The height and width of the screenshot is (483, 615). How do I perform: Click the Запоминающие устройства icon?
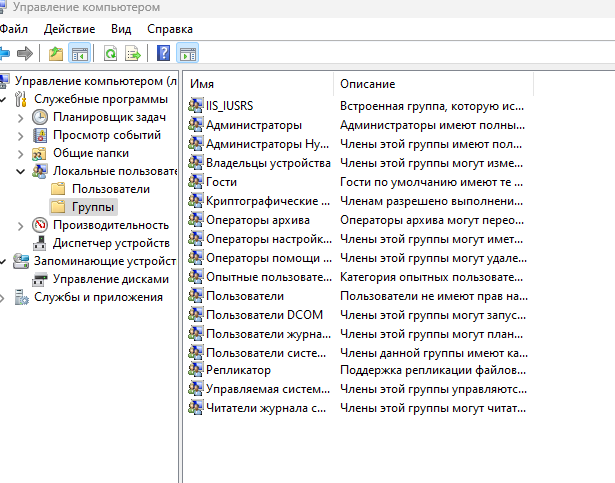pyautogui.click(x=21, y=261)
